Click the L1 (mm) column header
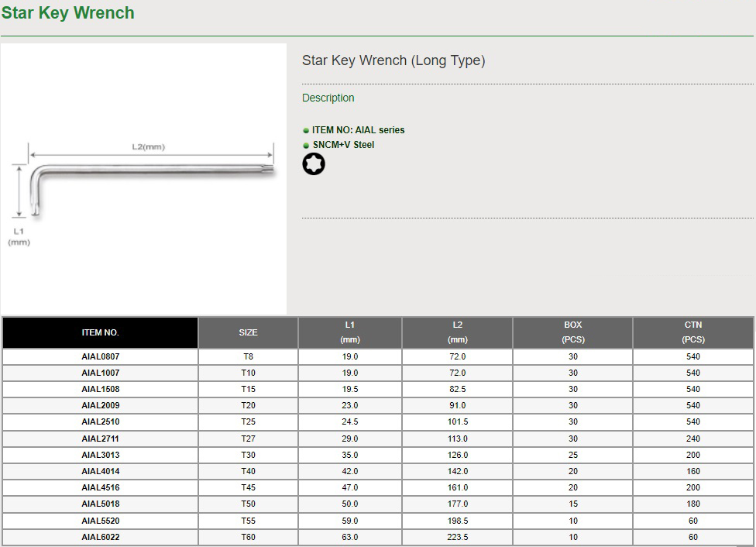756x547 pixels. click(350, 332)
